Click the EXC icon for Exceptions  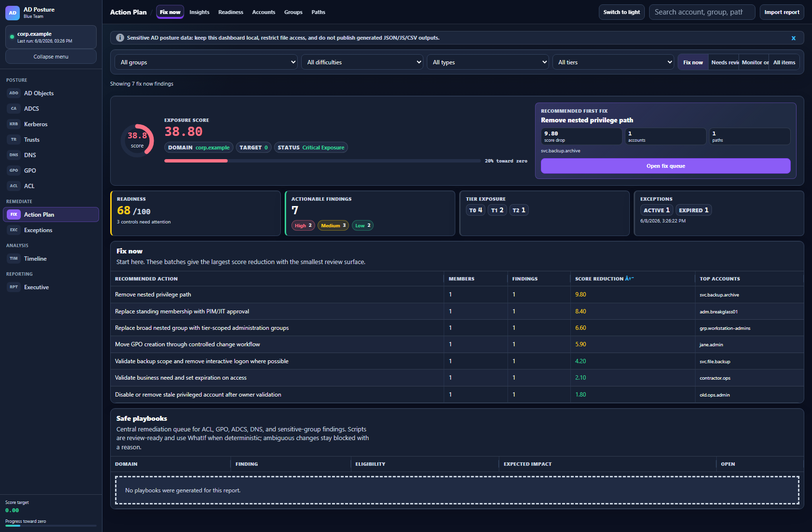14,230
